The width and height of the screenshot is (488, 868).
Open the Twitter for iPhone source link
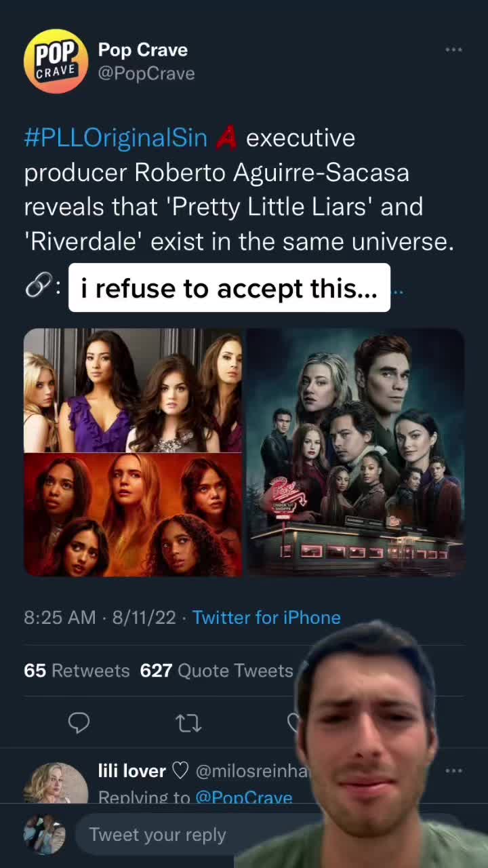(266, 617)
